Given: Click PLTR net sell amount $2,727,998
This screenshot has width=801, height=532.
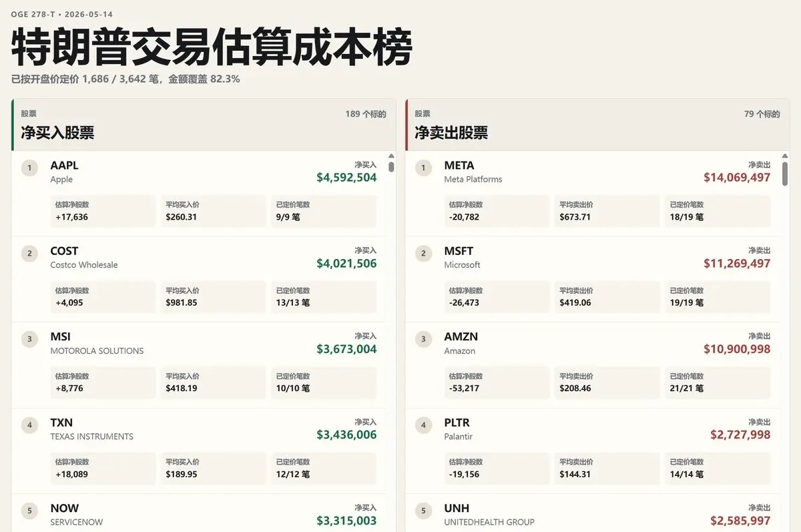Looking at the screenshot, I should click(x=740, y=435).
